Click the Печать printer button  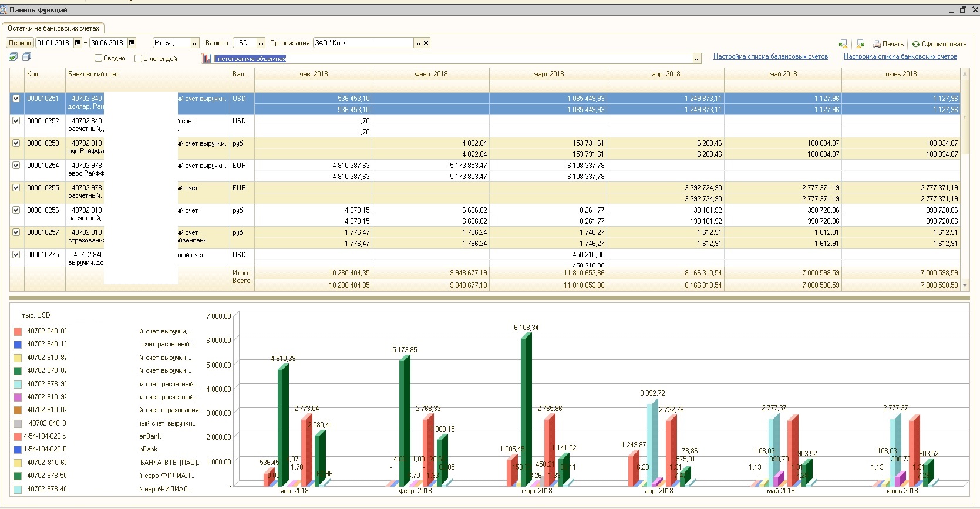tap(888, 44)
